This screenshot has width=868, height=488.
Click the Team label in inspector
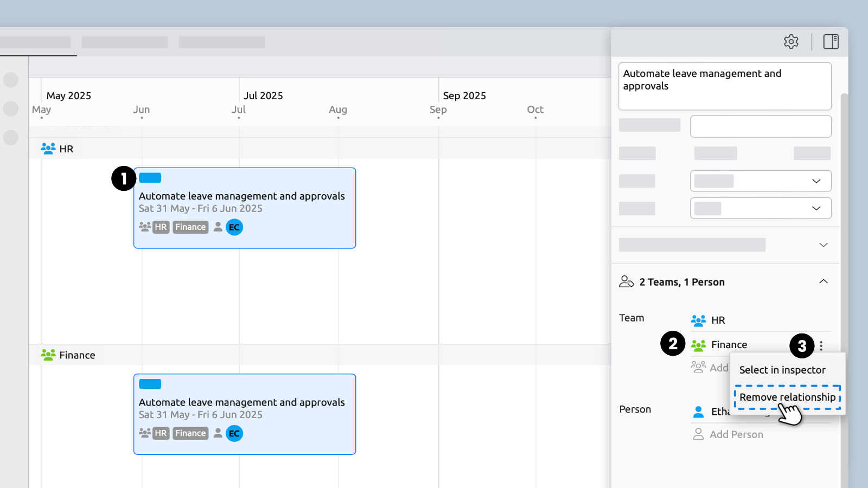(631, 318)
